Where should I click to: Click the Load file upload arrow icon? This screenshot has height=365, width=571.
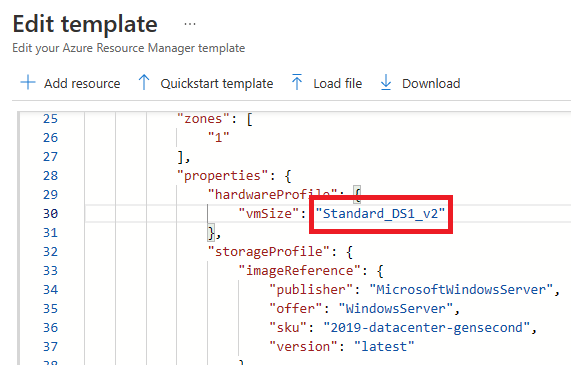[x=297, y=82]
